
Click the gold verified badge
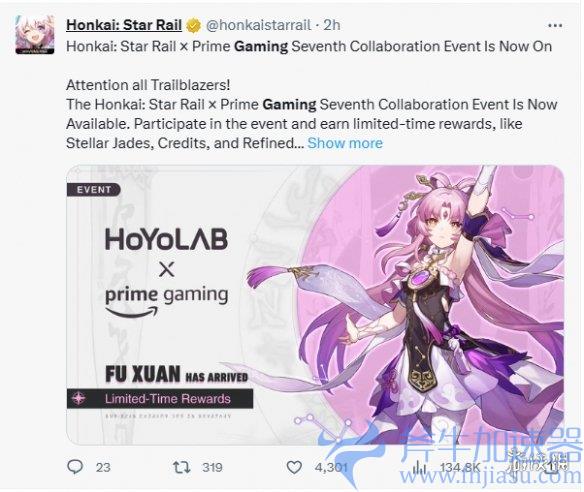click(x=193, y=25)
